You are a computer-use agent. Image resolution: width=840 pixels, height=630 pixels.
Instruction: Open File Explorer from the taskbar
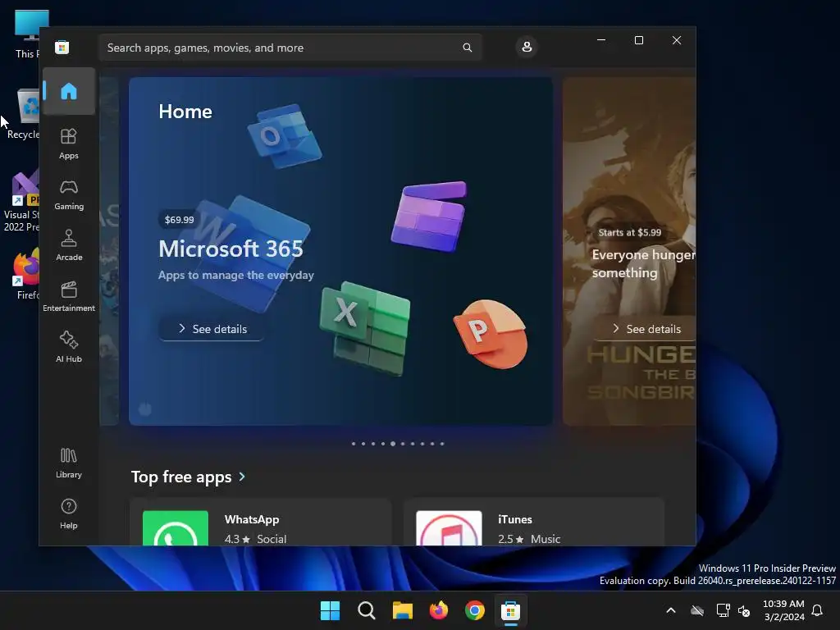point(402,610)
